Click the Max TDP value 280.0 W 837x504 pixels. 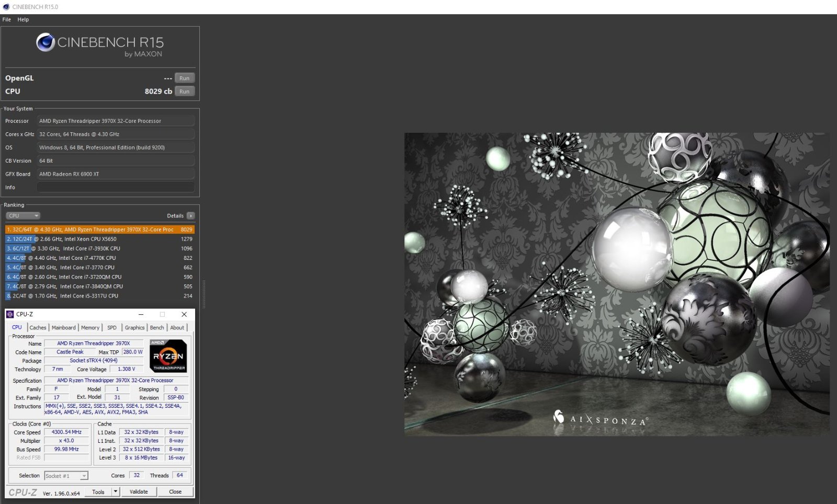click(133, 352)
